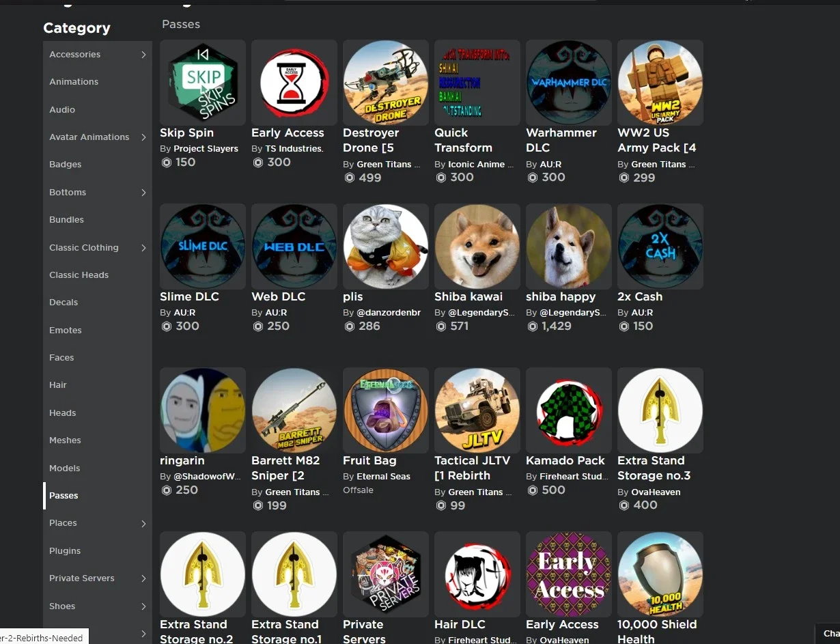
Task: Open the 2x Cash pass icon
Action: (x=660, y=247)
